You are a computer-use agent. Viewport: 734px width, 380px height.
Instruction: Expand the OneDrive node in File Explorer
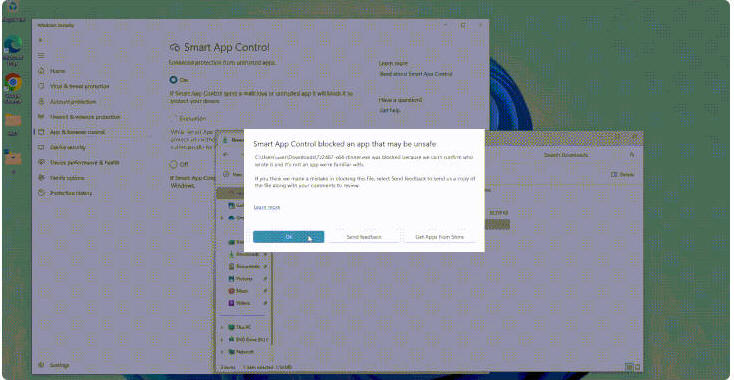click(x=222, y=218)
